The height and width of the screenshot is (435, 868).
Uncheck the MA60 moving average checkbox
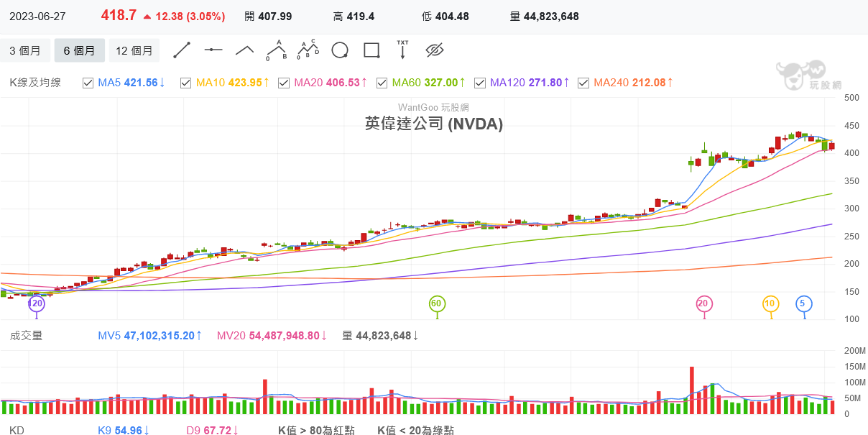click(x=382, y=83)
